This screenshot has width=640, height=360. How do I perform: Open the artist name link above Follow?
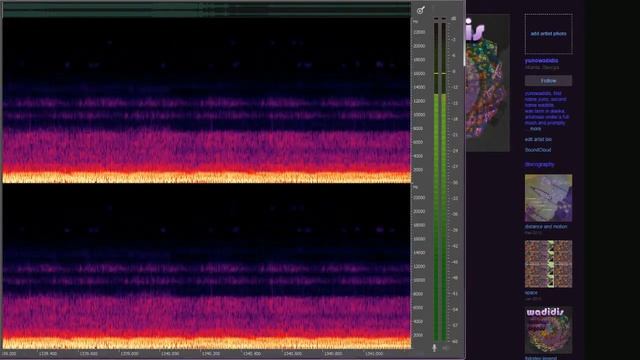coord(542,60)
